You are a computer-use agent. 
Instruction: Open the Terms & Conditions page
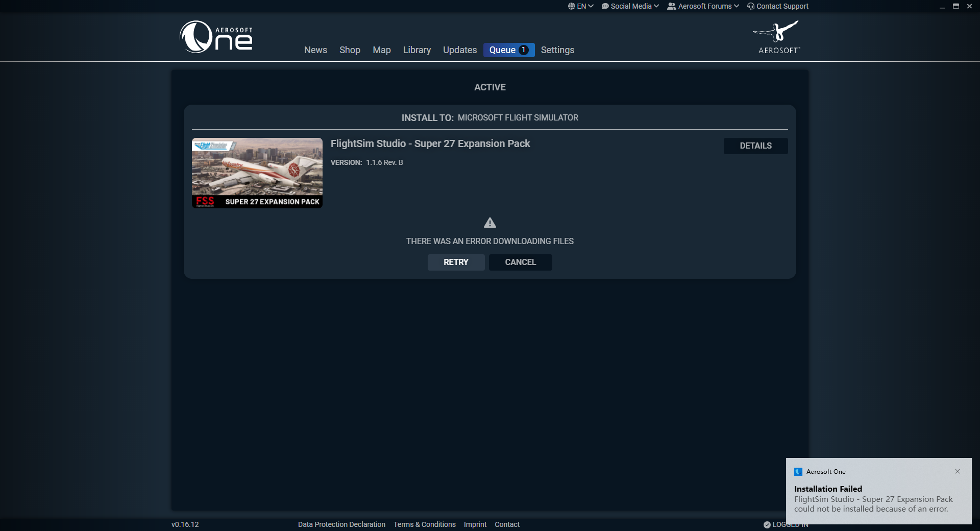424,524
